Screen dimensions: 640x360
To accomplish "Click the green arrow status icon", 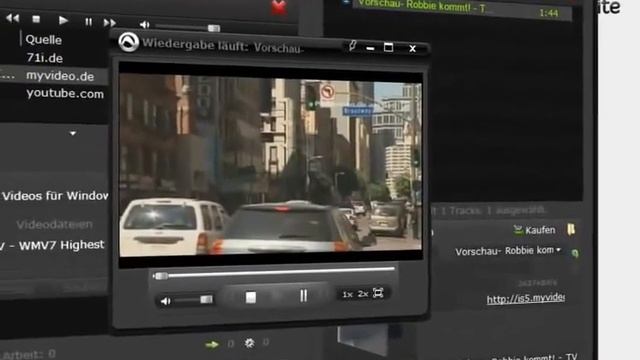I will [212, 345].
